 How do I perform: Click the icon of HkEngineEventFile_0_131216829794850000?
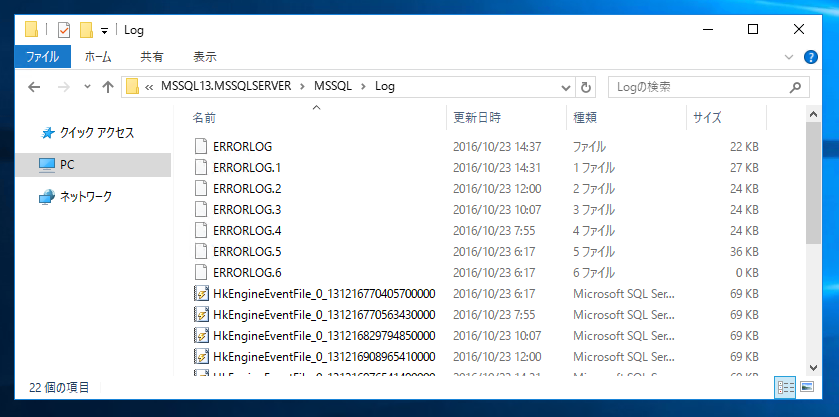click(201, 336)
